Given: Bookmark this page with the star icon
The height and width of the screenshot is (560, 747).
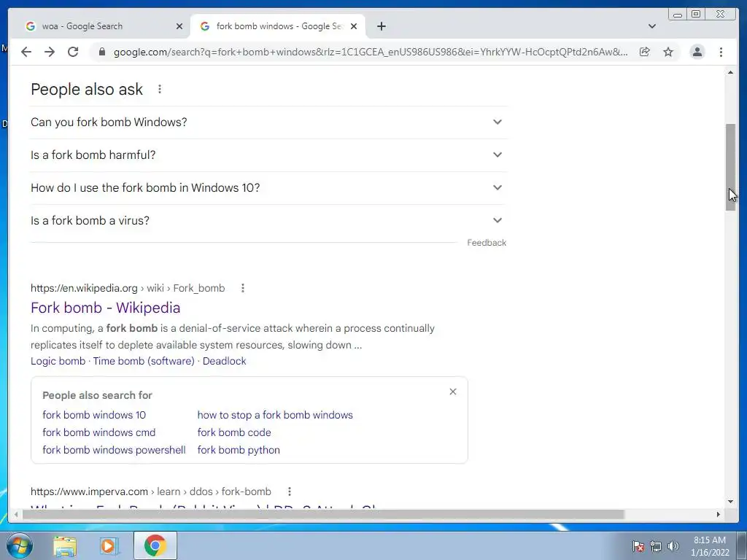Looking at the screenshot, I should 668,52.
